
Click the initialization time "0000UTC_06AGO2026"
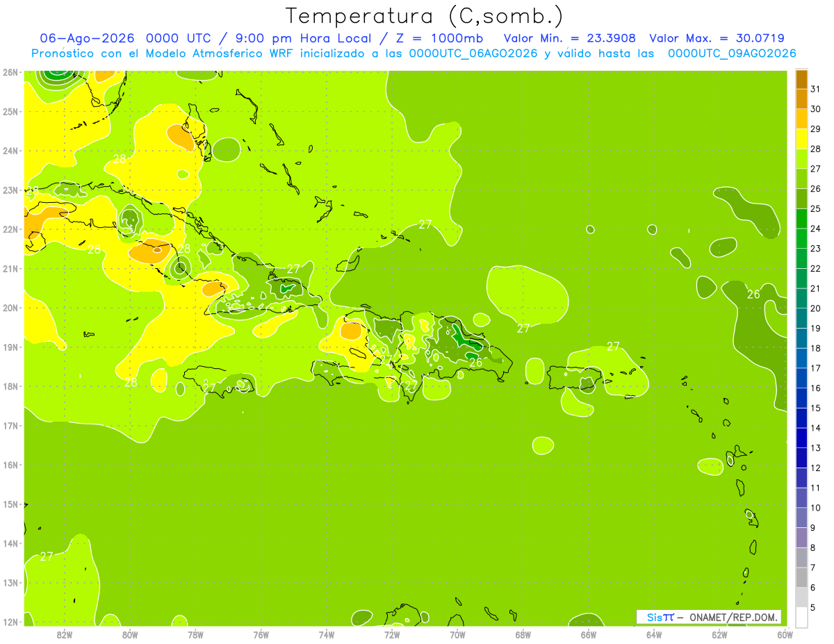tap(473, 53)
